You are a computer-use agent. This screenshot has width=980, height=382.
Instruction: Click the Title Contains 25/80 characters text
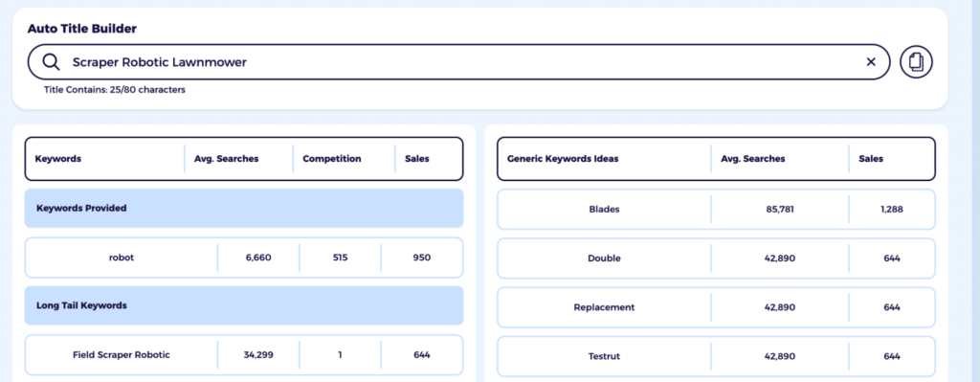[115, 90]
